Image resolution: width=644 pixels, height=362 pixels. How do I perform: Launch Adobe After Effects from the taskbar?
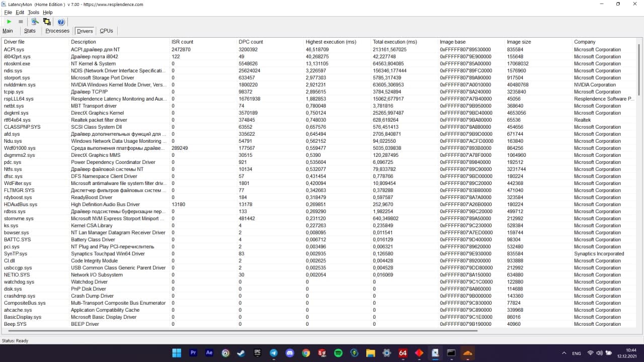(209, 353)
